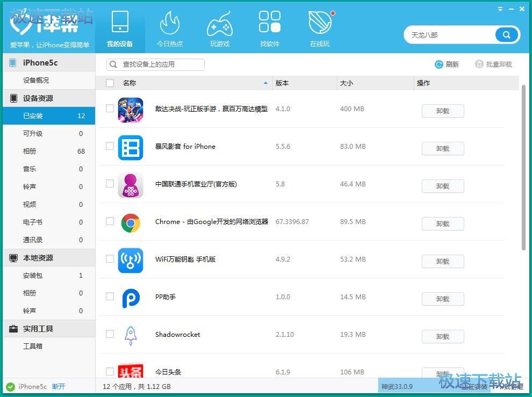Check the Chrome app checkbox
The width and height of the screenshot is (532, 397).
pos(110,221)
